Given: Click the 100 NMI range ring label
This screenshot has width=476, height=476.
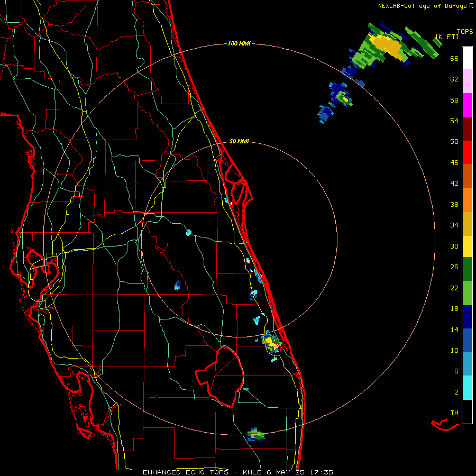Looking at the screenshot, I should (239, 44).
